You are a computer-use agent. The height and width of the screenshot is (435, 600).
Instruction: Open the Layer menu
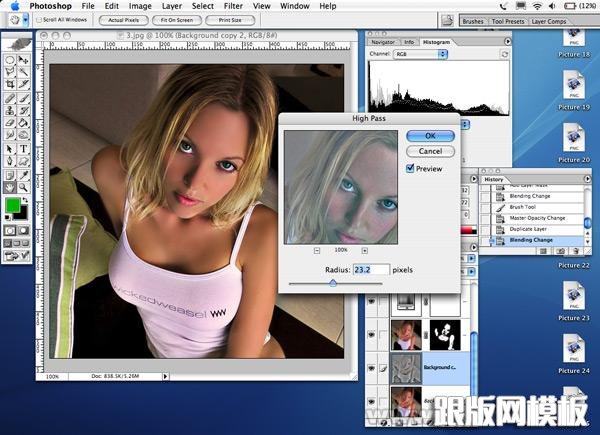[172, 6]
